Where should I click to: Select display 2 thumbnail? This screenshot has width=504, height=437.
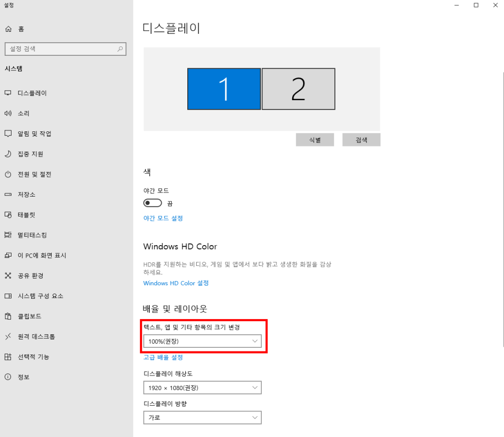(x=298, y=89)
